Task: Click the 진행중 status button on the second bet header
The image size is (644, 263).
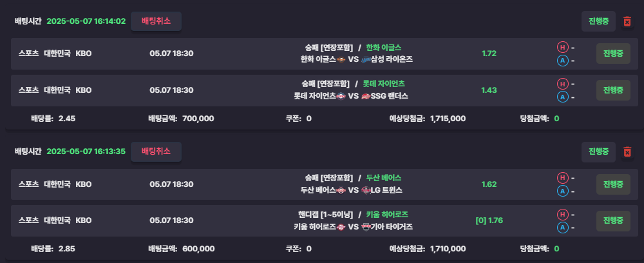Action: (x=598, y=152)
